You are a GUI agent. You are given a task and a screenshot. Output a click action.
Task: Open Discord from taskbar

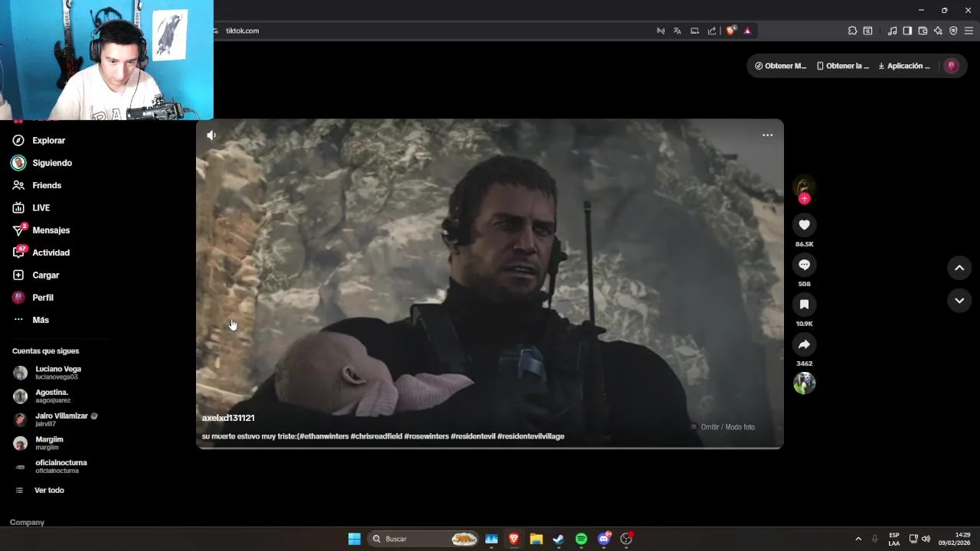click(604, 539)
